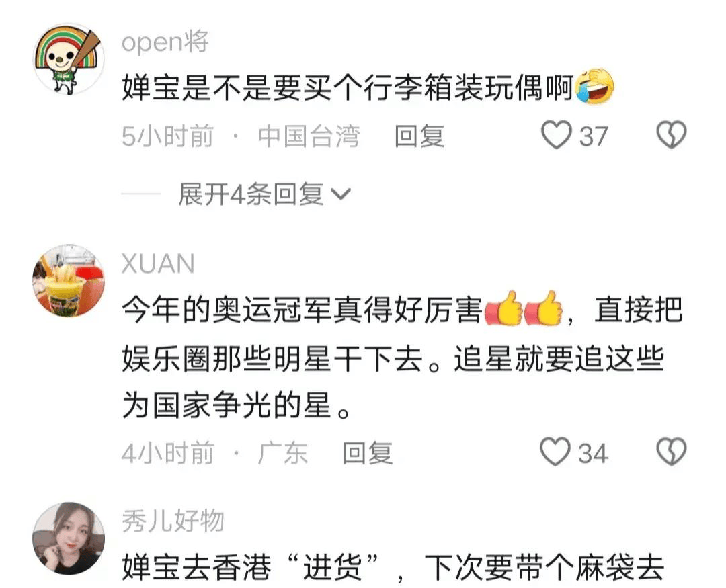Dislike XUAN's comment with the broken heart

point(672,452)
